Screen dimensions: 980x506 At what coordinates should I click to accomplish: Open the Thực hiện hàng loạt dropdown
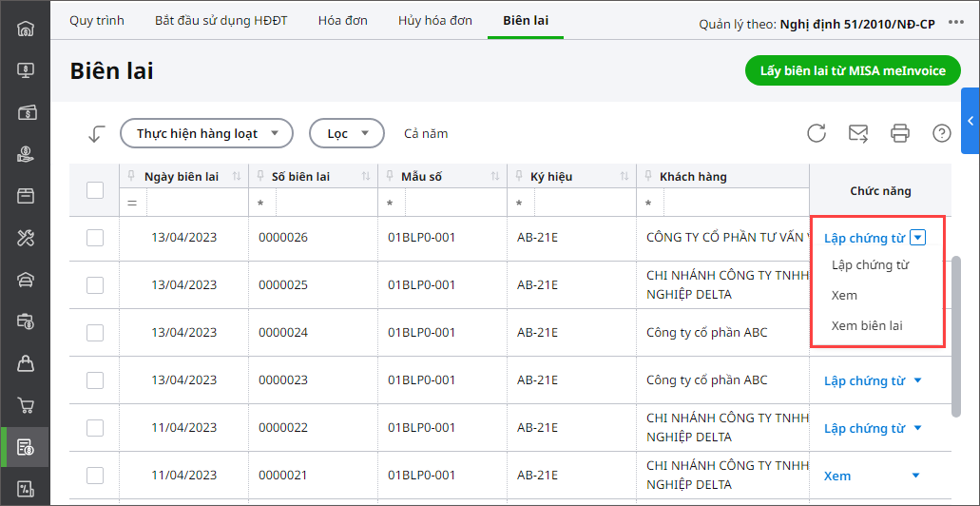pyautogui.click(x=205, y=134)
